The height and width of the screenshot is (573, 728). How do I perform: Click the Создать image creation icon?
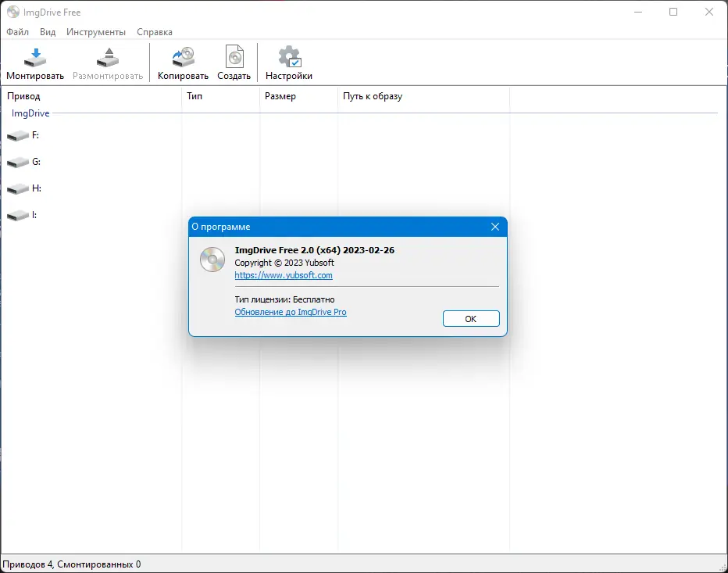click(x=234, y=57)
